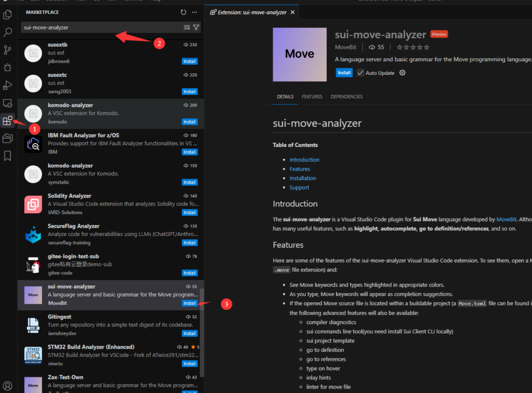Open the Extensions view in activity bar
Image resolution: width=532 pixels, height=393 pixels.
pyautogui.click(x=7, y=120)
